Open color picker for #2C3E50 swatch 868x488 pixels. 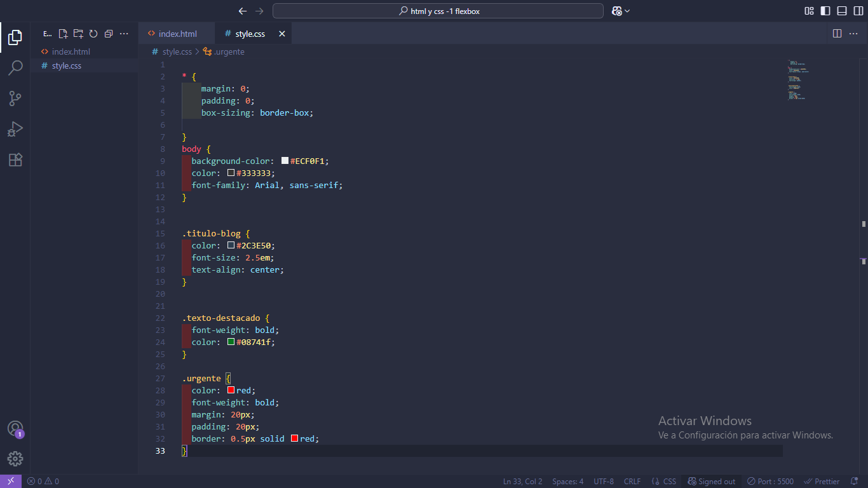coord(231,246)
